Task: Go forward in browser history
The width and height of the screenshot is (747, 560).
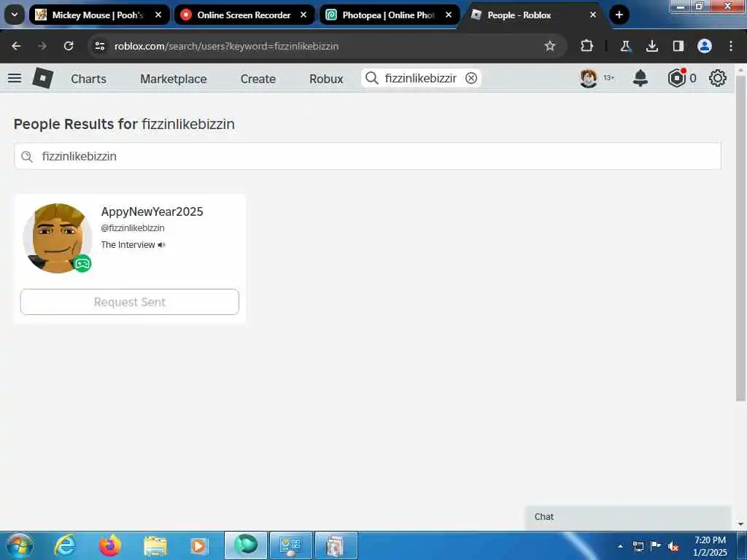Action: click(x=42, y=46)
